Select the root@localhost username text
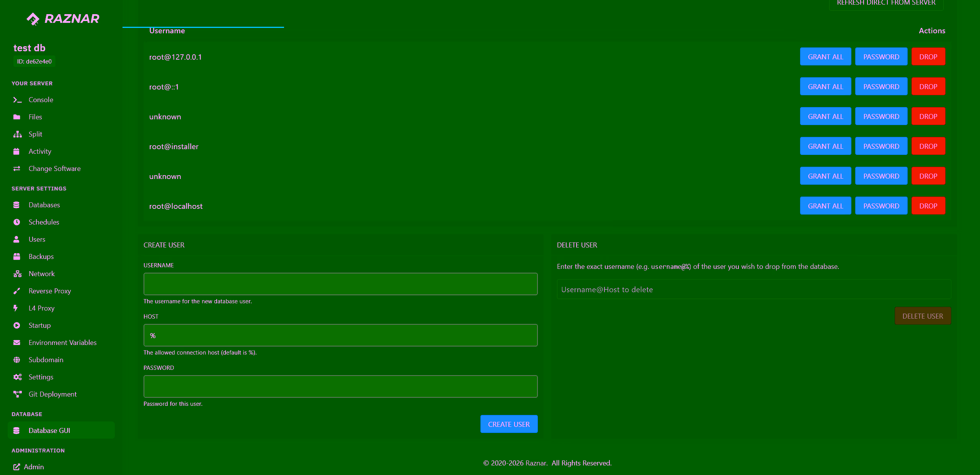This screenshot has height=475, width=980. (176, 206)
